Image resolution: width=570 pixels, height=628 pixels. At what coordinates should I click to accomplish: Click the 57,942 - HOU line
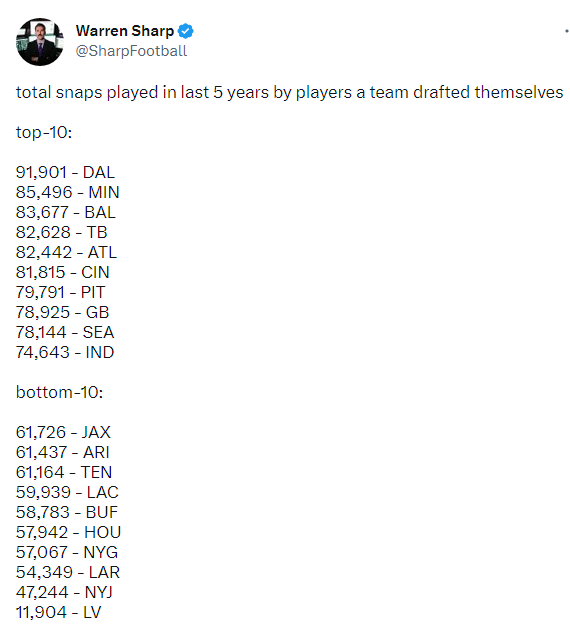pyautogui.click(x=68, y=533)
